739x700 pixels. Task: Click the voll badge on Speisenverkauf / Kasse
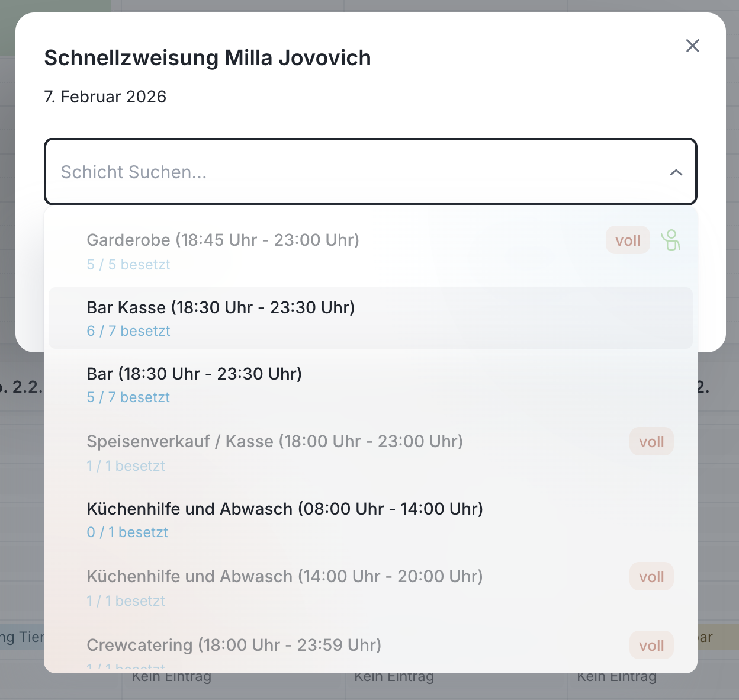(651, 442)
